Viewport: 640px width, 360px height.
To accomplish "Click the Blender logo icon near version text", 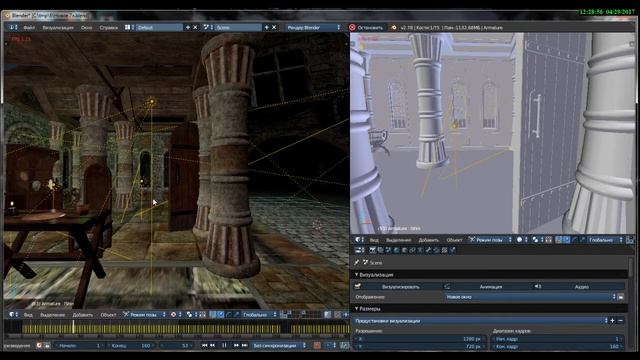I will pyautogui.click(x=393, y=27).
